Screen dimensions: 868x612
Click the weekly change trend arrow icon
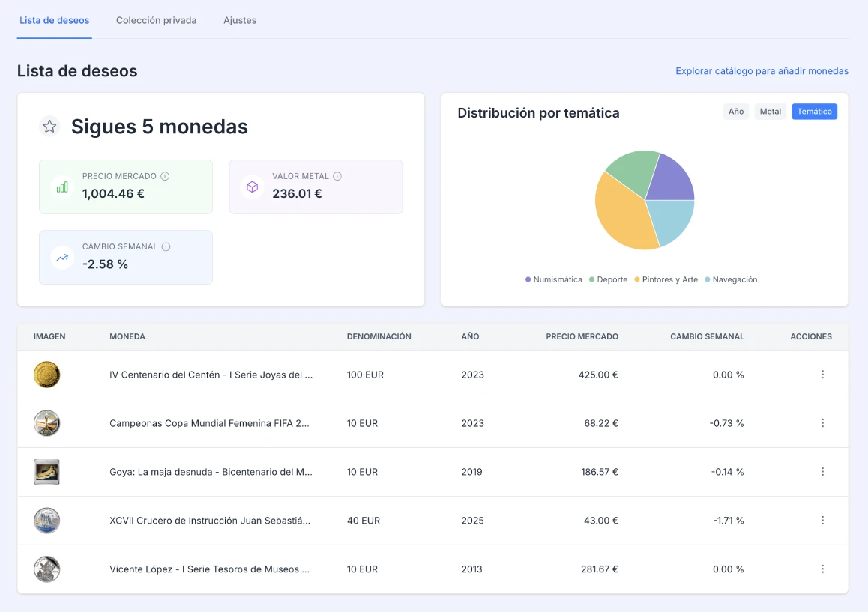point(61,257)
